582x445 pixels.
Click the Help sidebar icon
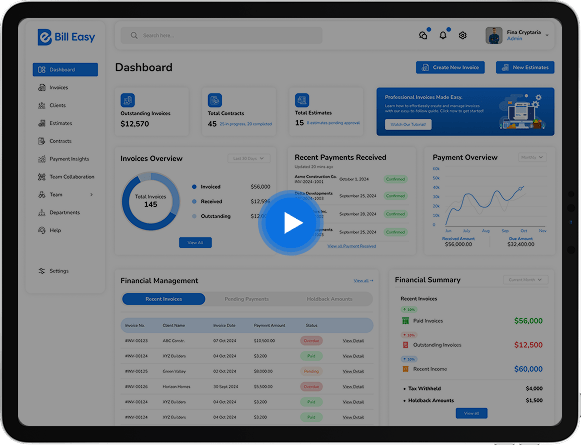coord(42,230)
